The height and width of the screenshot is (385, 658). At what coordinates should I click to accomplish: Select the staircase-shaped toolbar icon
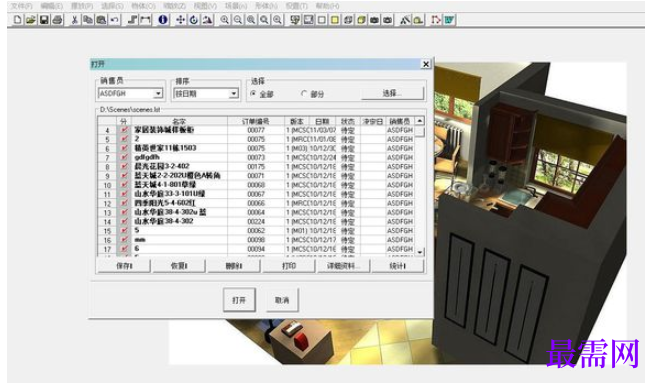132,20
